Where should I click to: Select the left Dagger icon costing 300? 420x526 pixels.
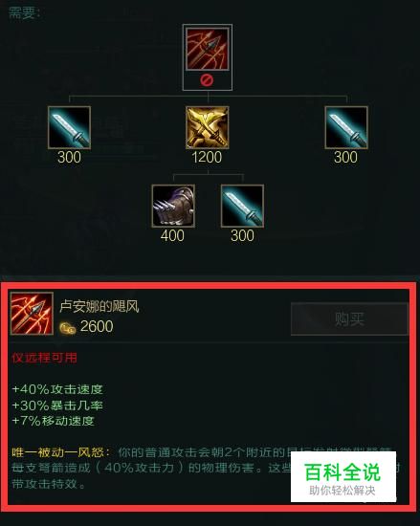69,127
